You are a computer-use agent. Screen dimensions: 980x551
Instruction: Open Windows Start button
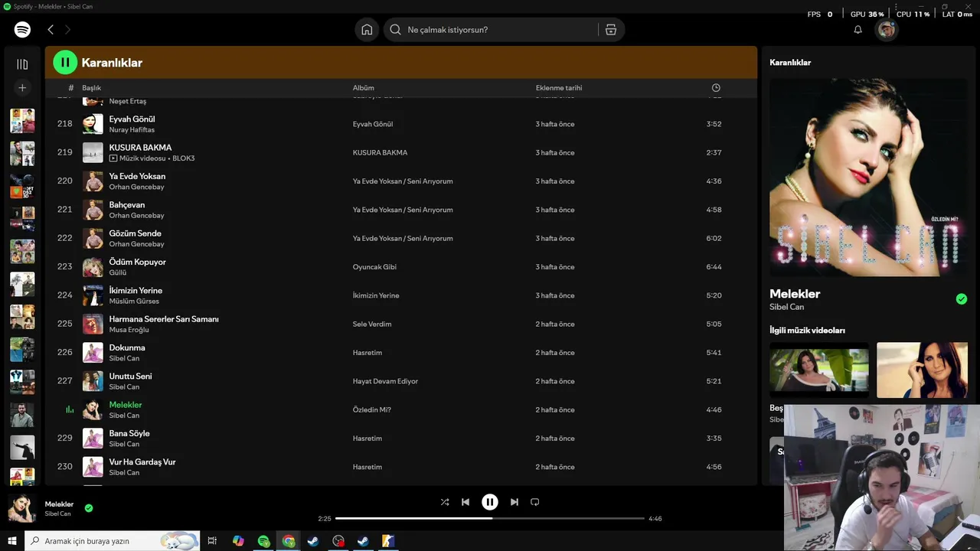pos(12,541)
